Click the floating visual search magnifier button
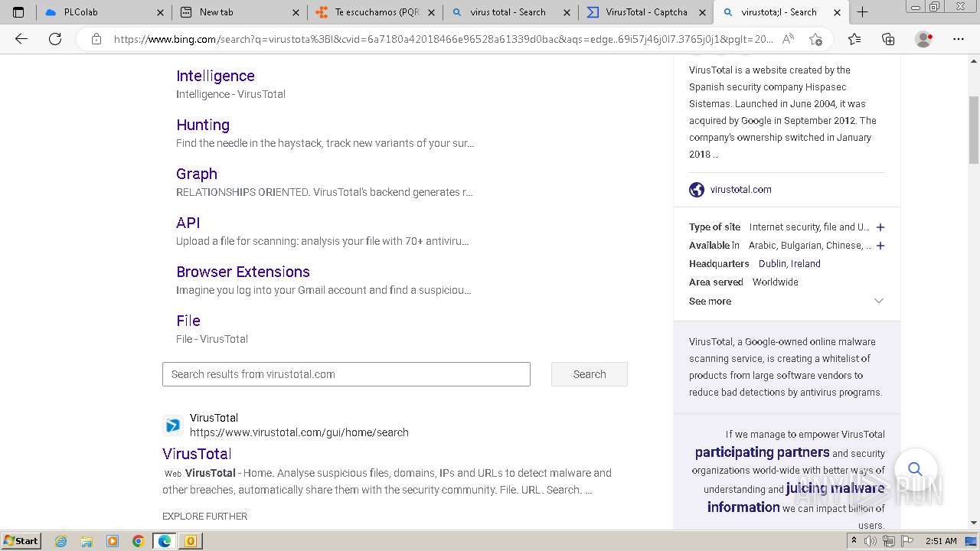Image resolution: width=980 pixels, height=551 pixels. 915,468
